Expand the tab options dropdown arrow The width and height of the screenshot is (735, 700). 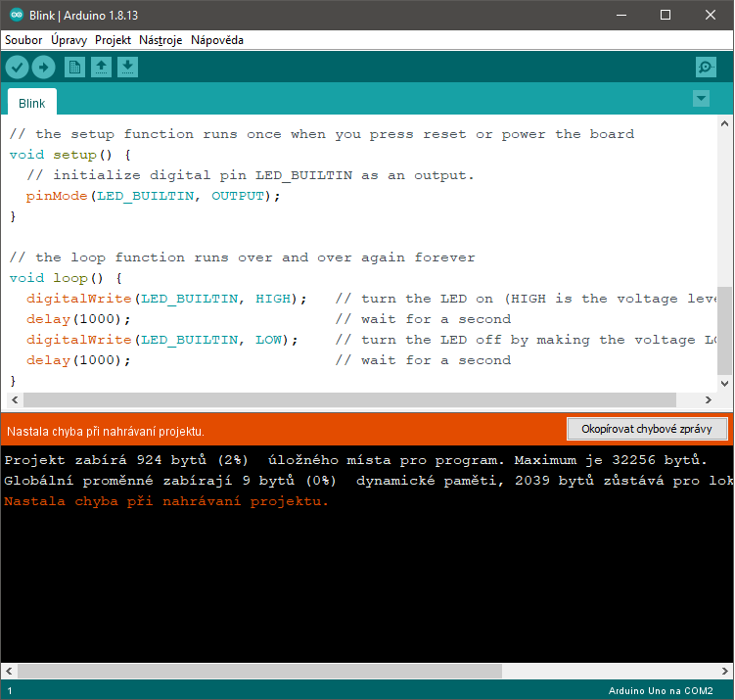[x=701, y=99]
